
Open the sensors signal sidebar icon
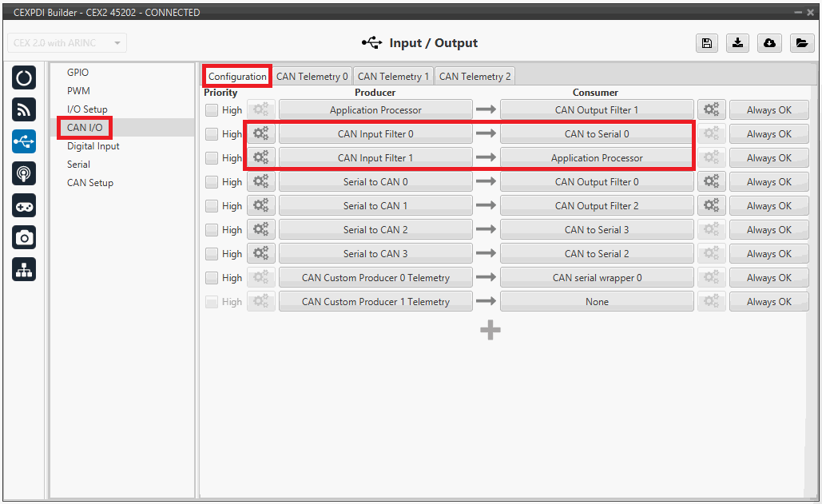click(x=24, y=109)
